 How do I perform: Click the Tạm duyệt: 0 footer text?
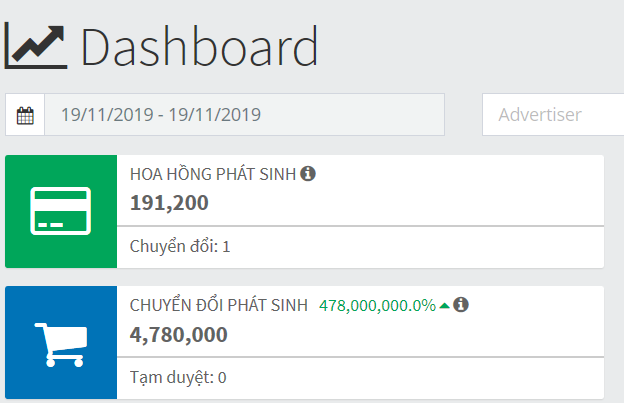[178, 377]
